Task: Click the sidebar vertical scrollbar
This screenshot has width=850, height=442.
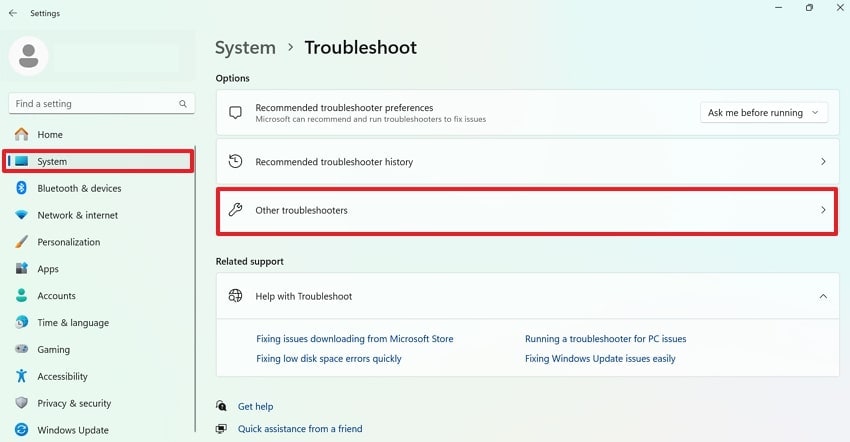Action: [195, 289]
